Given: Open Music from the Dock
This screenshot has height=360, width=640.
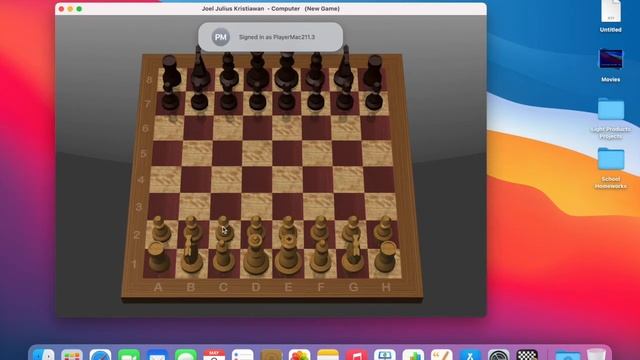Looking at the screenshot, I should (356, 354).
